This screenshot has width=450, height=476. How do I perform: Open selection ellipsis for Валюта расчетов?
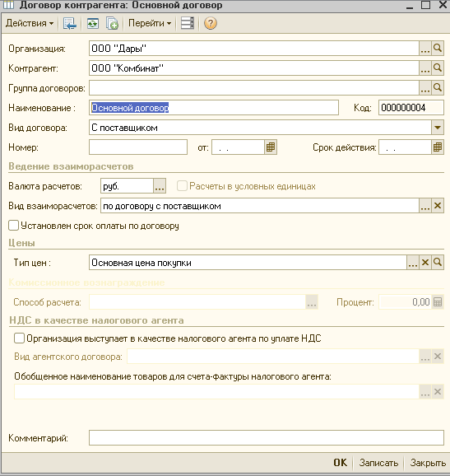point(160,186)
